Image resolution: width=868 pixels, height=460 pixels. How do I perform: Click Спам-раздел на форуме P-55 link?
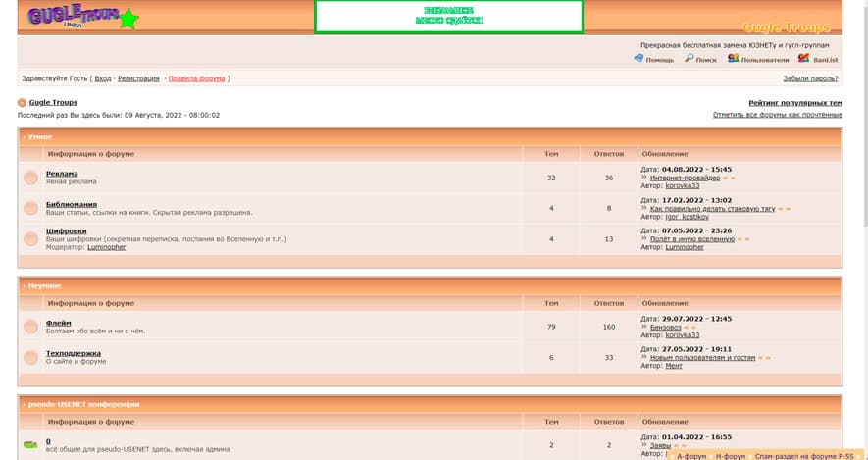pyautogui.click(x=804, y=457)
